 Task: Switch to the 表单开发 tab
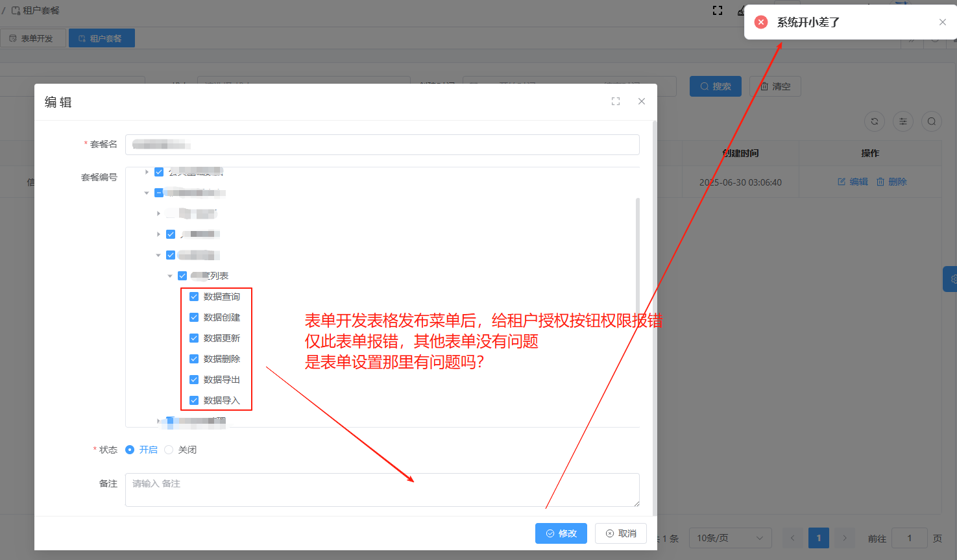32,38
